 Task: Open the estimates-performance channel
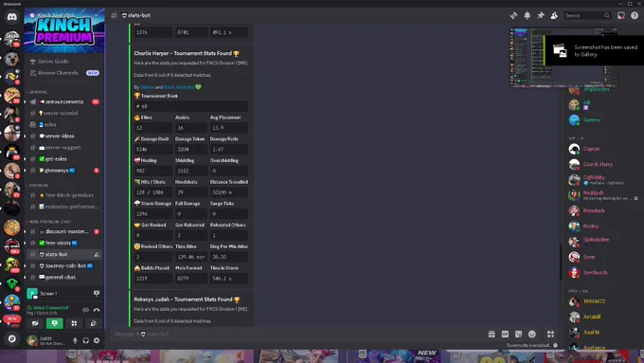coord(64,207)
